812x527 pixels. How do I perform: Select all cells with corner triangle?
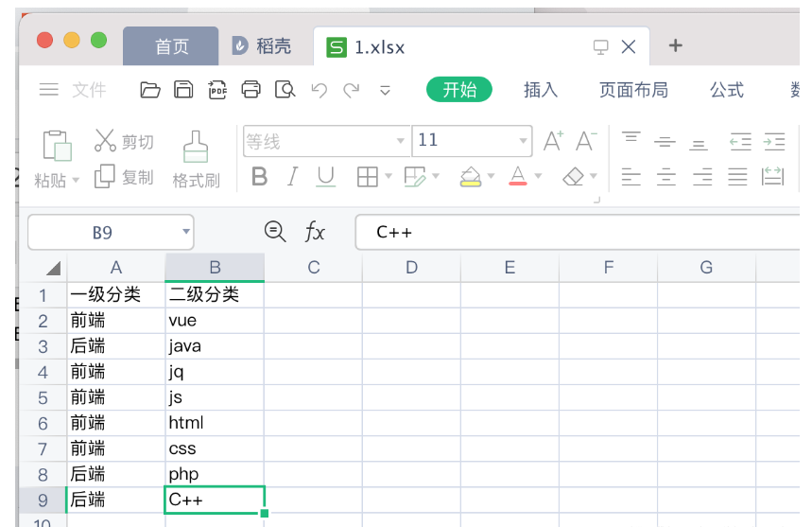(52, 268)
